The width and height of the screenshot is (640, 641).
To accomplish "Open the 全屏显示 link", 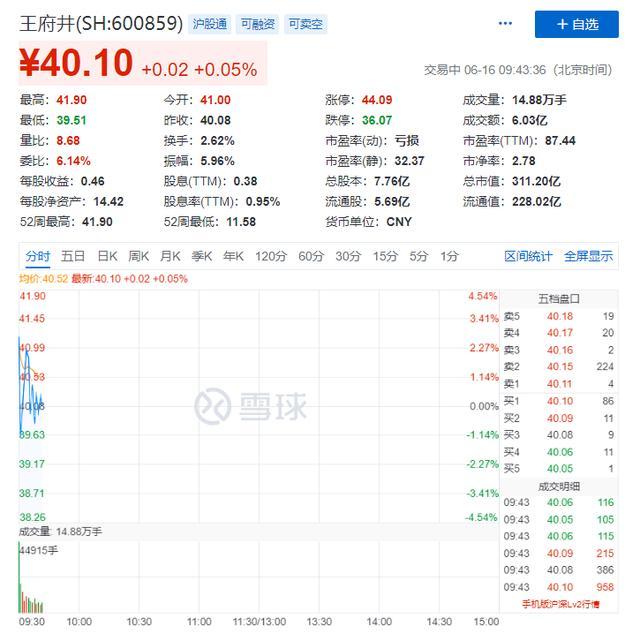I will [589, 256].
